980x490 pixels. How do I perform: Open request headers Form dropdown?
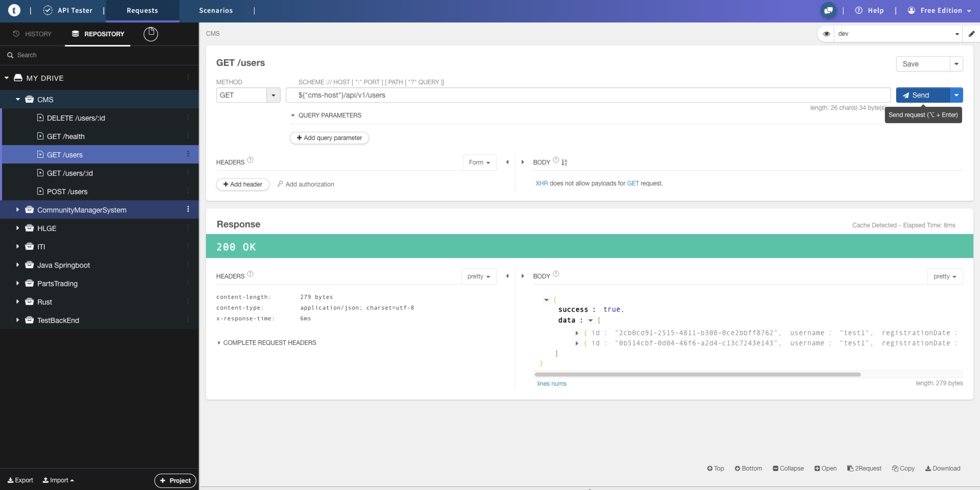tap(479, 162)
